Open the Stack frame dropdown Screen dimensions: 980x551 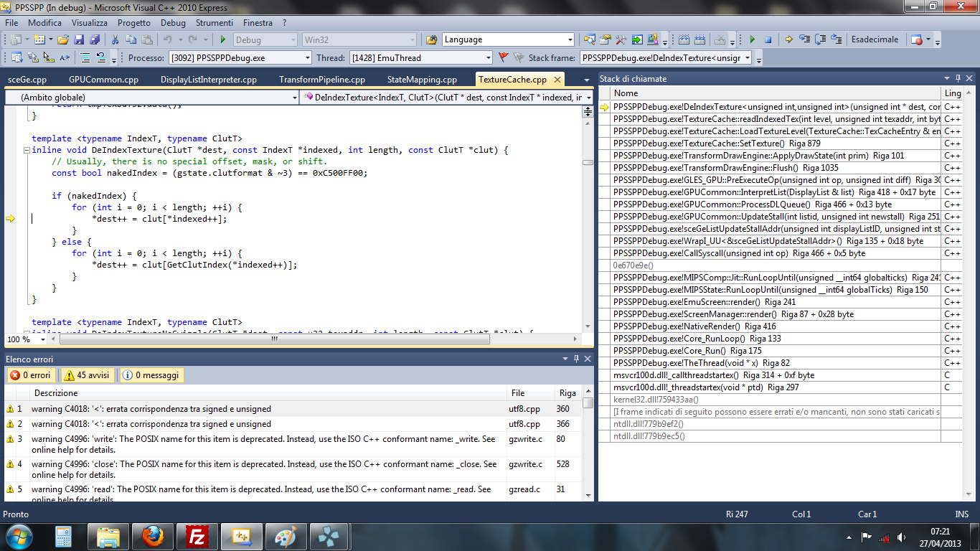[747, 58]
